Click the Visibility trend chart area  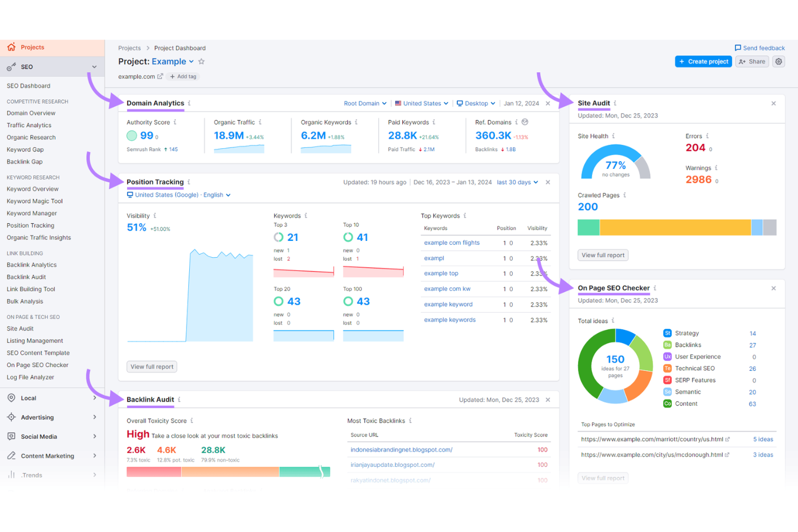pyautogui.click(x=190, y=295)
